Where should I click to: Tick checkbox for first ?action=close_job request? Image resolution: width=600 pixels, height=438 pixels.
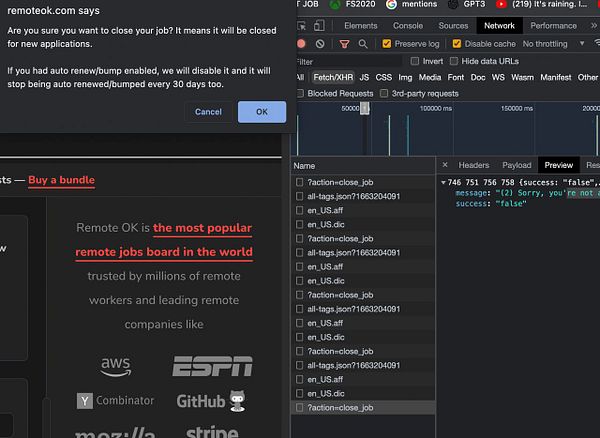click(x=299, y=182)
